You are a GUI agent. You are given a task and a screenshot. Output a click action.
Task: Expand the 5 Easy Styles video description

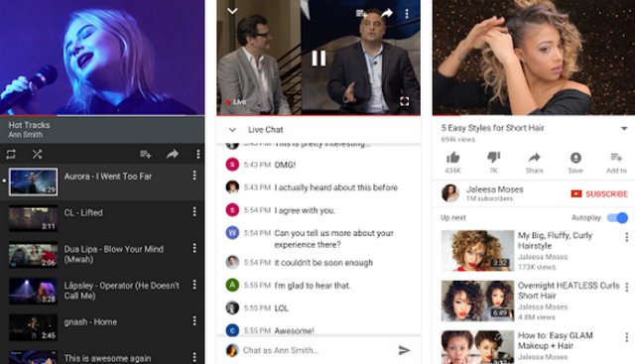624,128
